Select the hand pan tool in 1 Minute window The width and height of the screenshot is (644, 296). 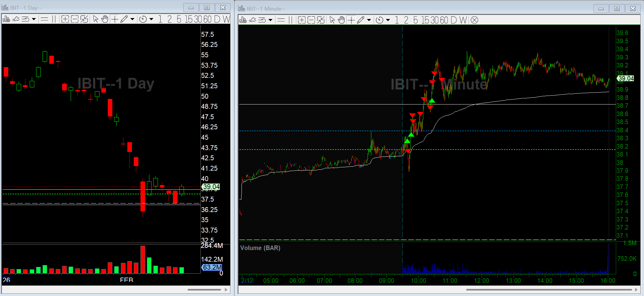coord(341,20)
